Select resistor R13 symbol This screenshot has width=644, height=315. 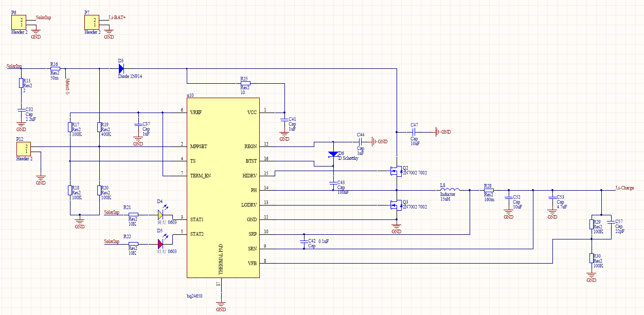click(x=21, y=83)
